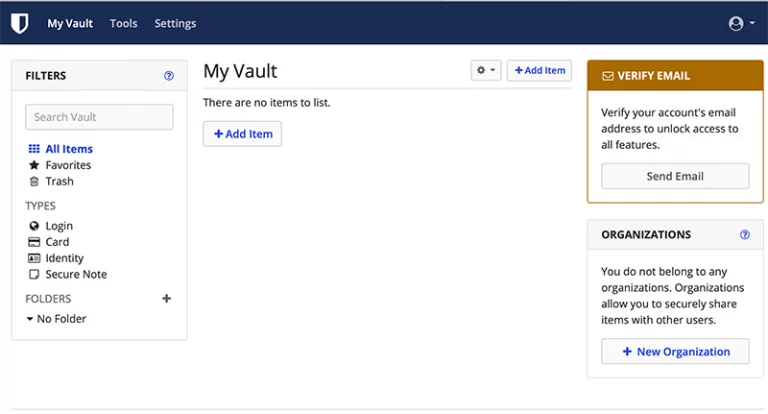Click the Verify Email envelope icon
This screenshot has height=414, width=768.
tap(607, 76)
